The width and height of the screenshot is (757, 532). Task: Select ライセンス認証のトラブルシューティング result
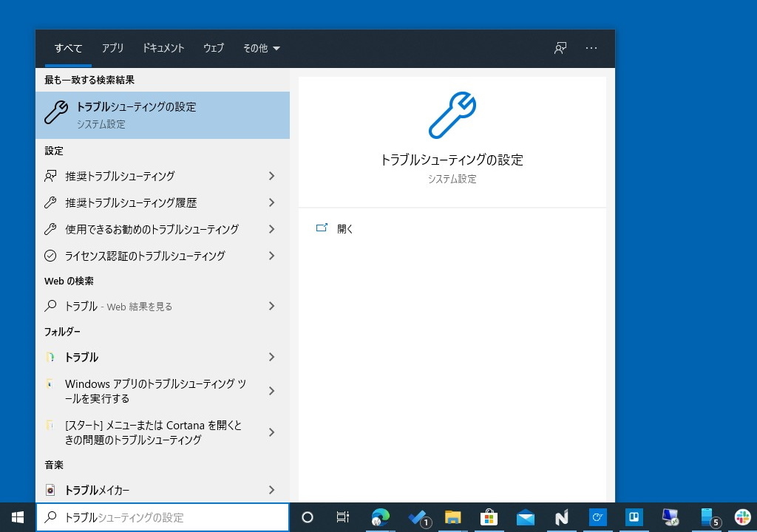point(146,256)
